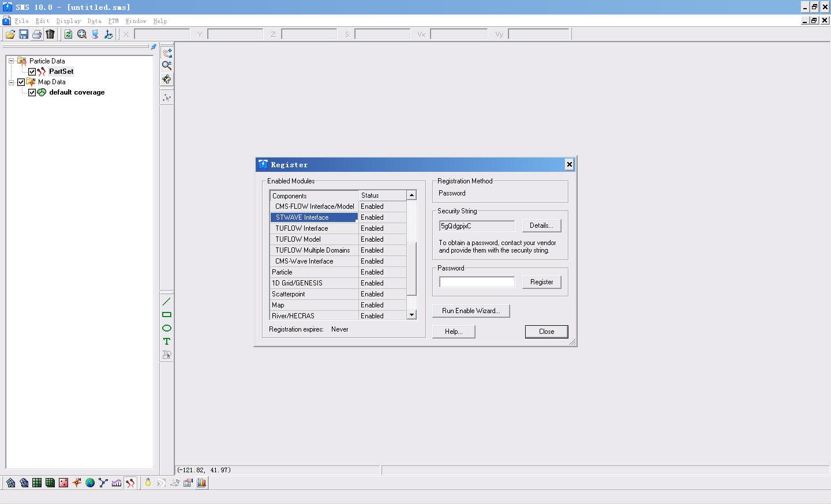Collapse the Particle Data tree node
831x504 pixels.
(x=11, y=61)
